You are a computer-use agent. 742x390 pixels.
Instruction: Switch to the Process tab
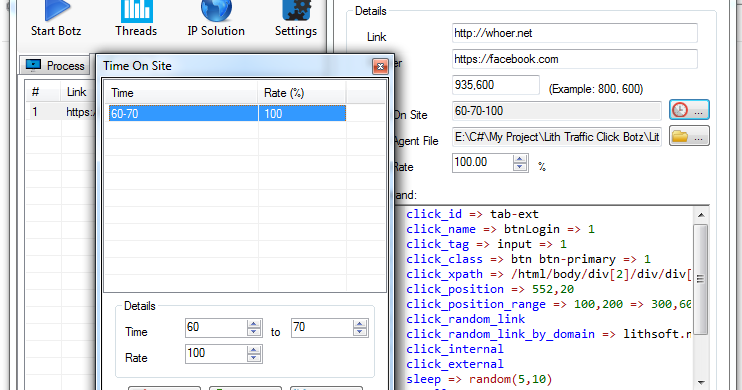[x=55, y=65]
